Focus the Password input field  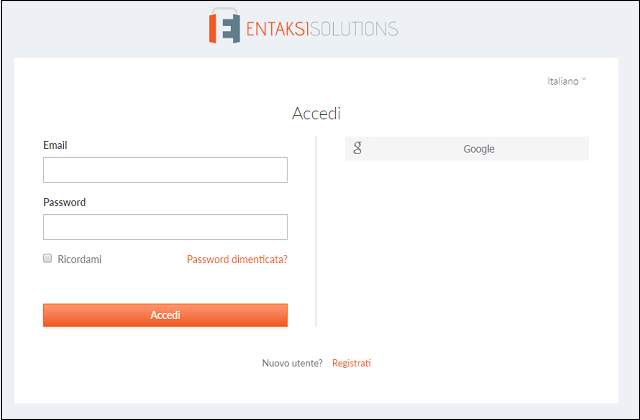tap(165, 227)
